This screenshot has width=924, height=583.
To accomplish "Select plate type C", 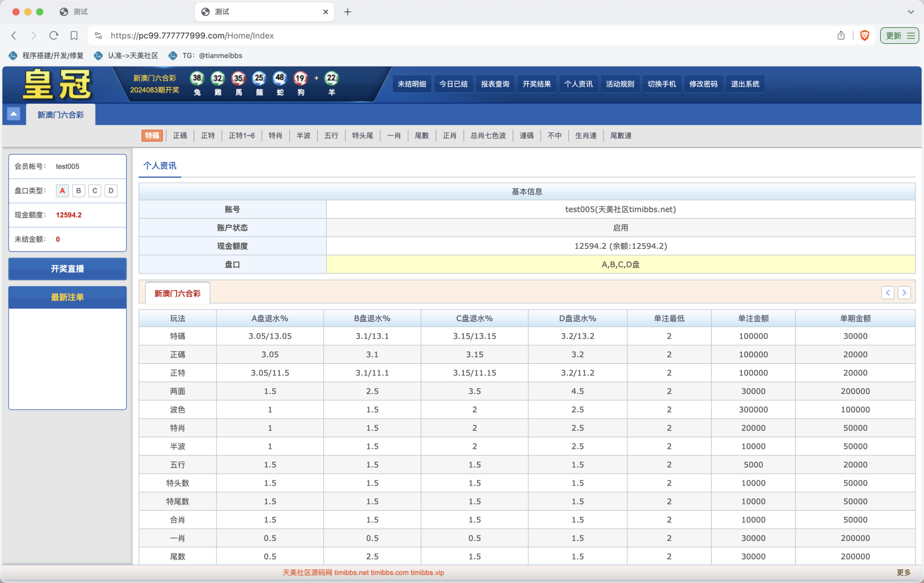I will 95,191.
